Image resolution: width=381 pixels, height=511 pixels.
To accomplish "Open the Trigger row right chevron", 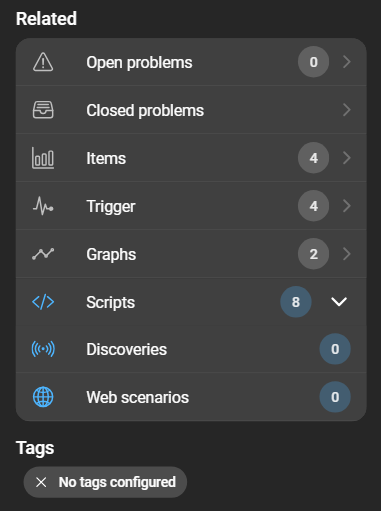I will coord(347,206).
